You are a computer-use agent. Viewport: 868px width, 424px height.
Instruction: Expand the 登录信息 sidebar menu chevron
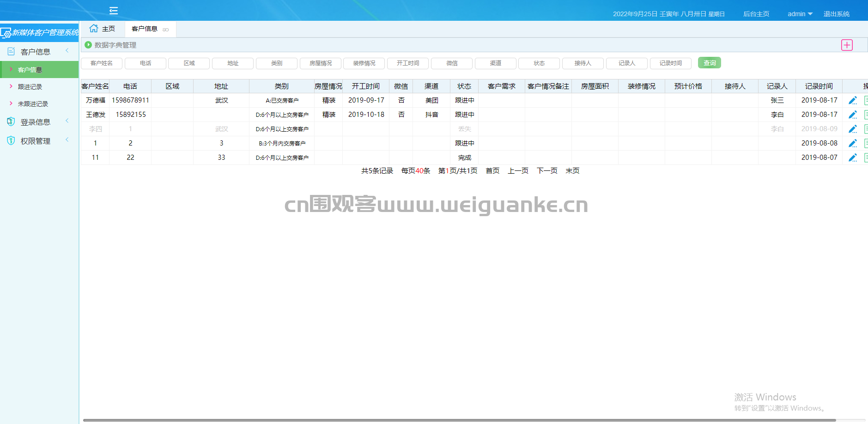67,121
